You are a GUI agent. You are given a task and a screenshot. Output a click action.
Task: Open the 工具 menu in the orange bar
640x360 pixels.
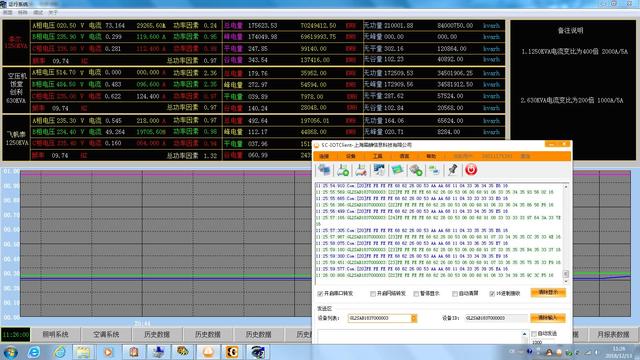[x=378, y=156]
